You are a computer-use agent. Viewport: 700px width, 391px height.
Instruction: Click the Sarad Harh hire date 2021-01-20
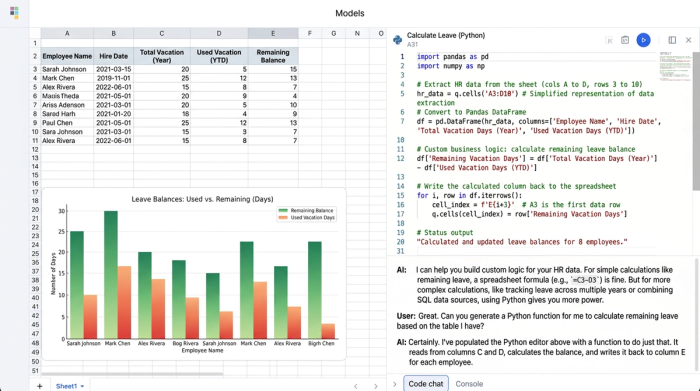pyautogui.click(x=113, y=114)
